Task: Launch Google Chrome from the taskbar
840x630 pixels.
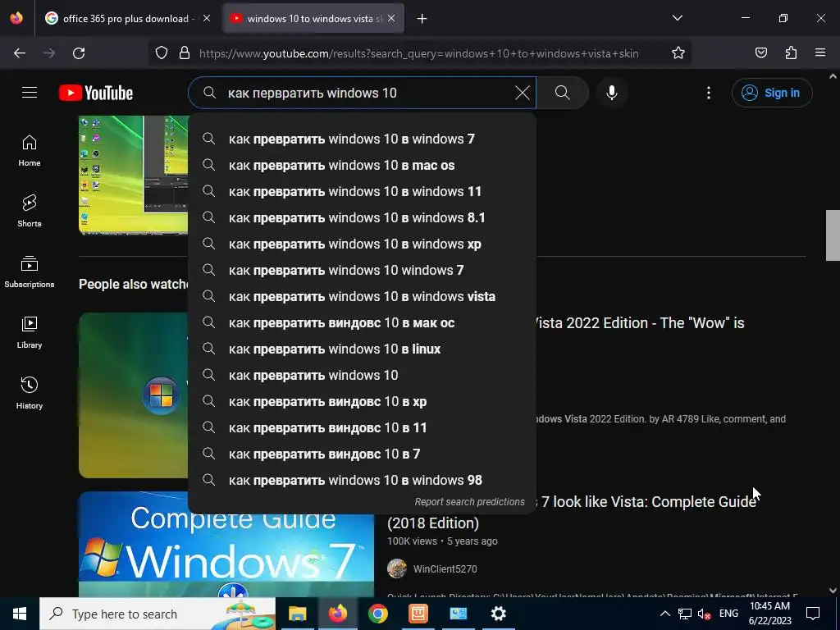Action: tap(377, 614)
